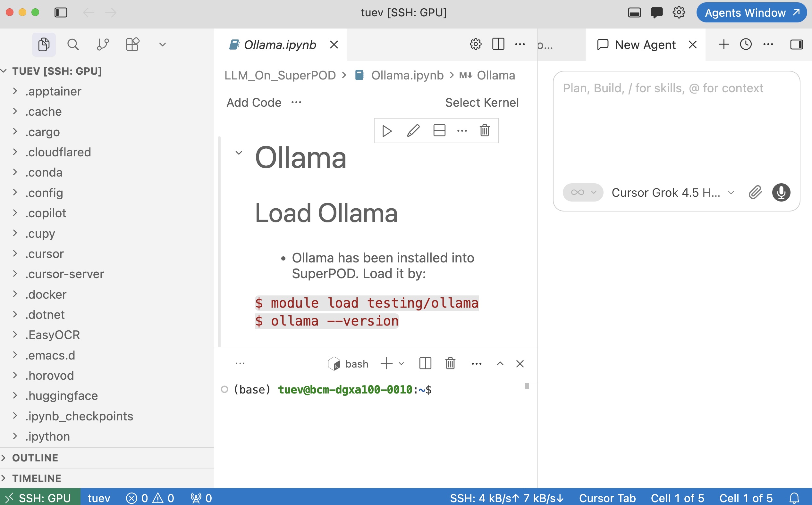Viewport: 812px width, 505px height.
Task: Start a new chat with plus icon
Action: pyautogui.click(x=723, y=45)
